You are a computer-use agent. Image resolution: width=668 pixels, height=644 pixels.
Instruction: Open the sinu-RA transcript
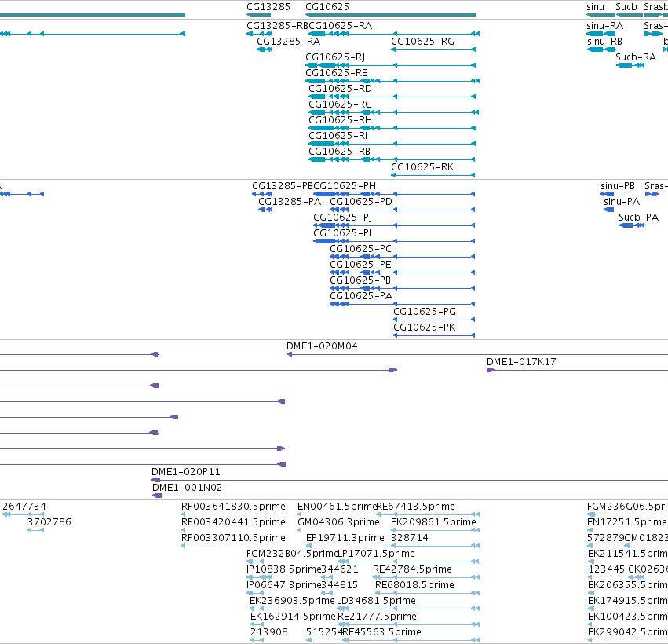click(605, 26)
